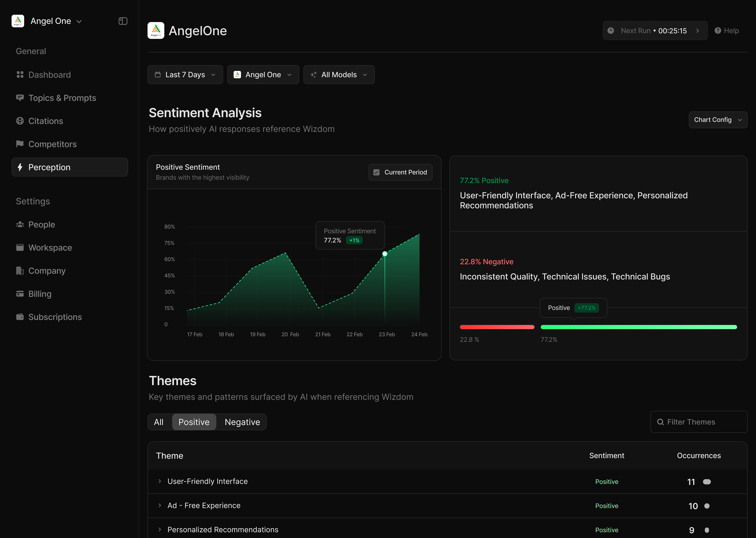The image size is (756, 538).
Task: Click the Next Run timer button
Action: click(655, 30)
